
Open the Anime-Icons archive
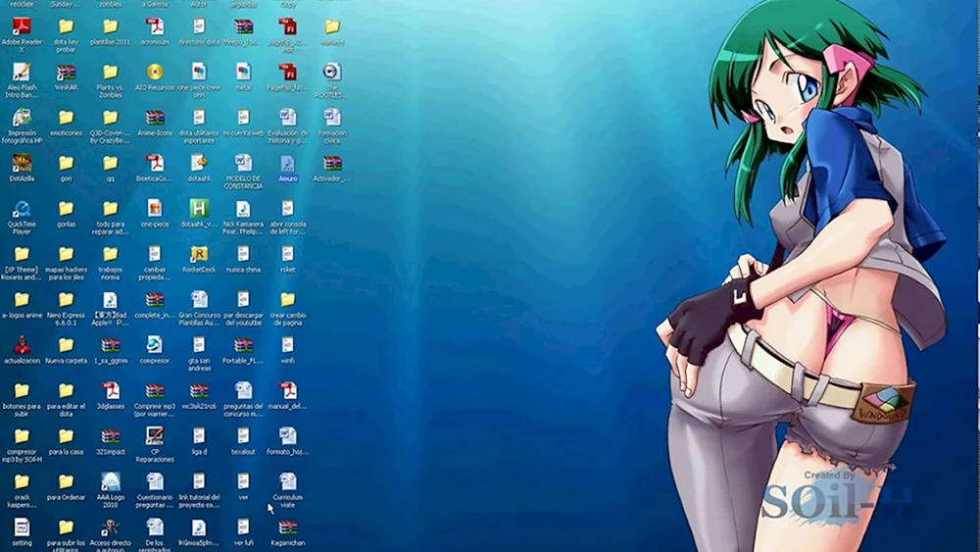coord(155,119)
